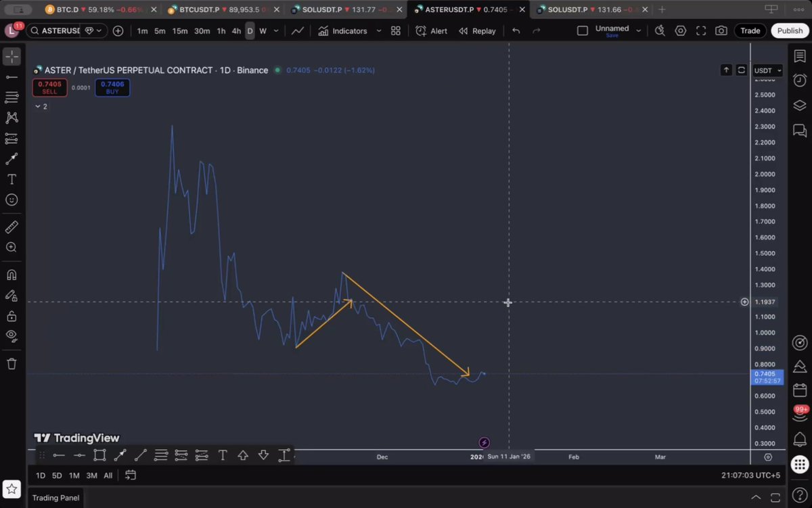The height and width of the screenshot is (508, 812).
Task: Toggle lock all drawings
Action: tap(12, 316)
